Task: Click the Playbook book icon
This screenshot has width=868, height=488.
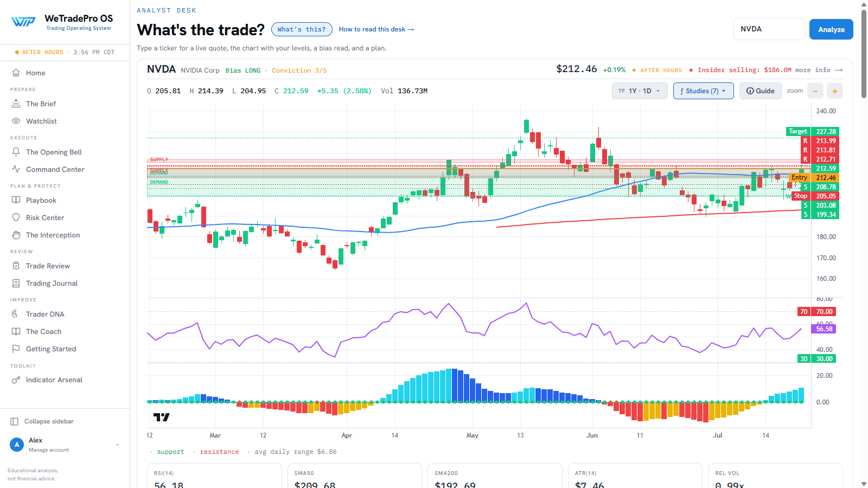Action: click(16, 200)
